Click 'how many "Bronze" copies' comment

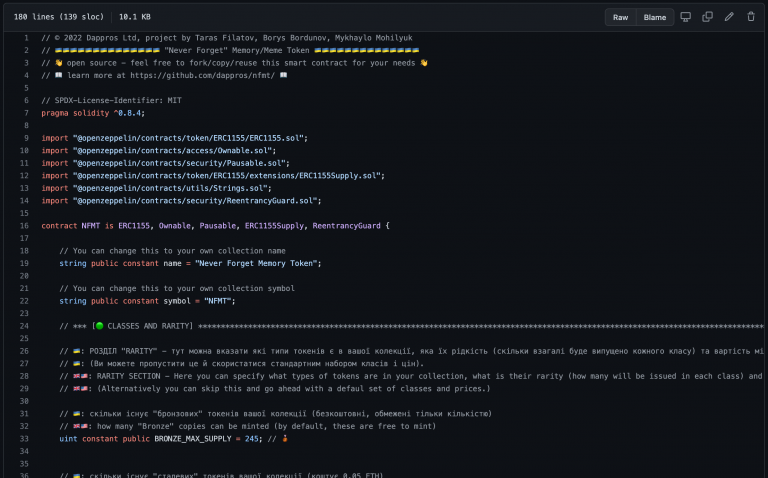click(x=247, y=426)
